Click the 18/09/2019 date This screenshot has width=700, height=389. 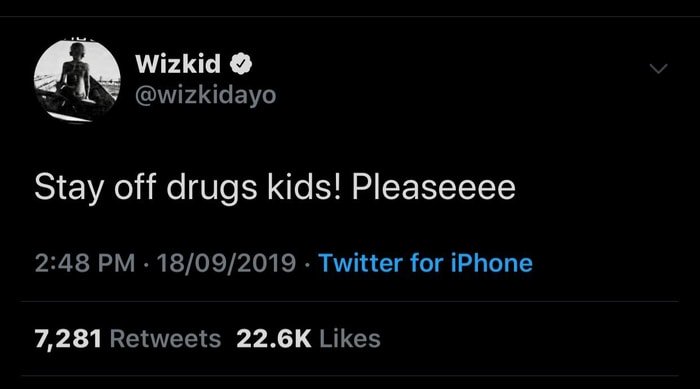coord(226,263)
